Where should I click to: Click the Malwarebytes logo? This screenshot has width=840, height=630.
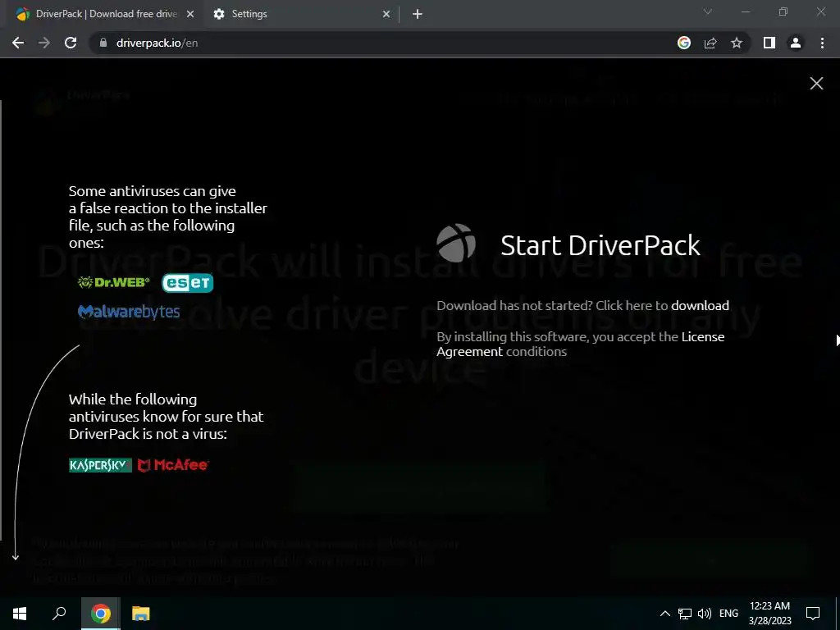129,312
